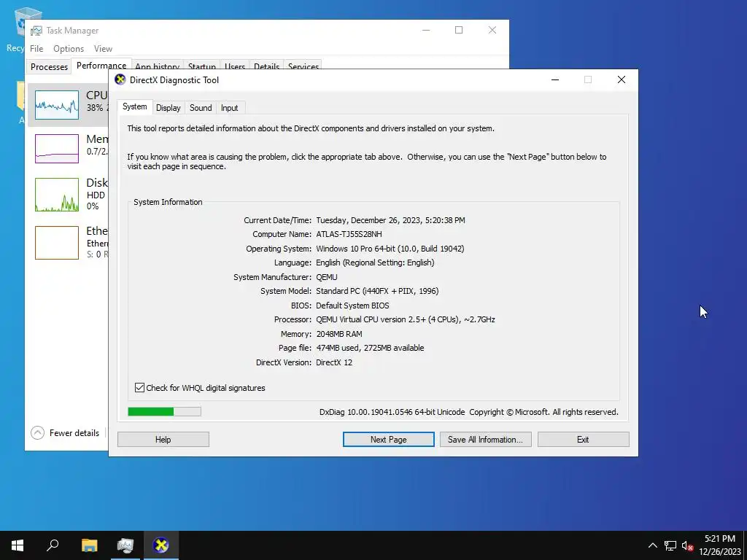Select CPU performance graph thumbnail
This screenshot has height=560, width=747.
(x=57, y=105)
